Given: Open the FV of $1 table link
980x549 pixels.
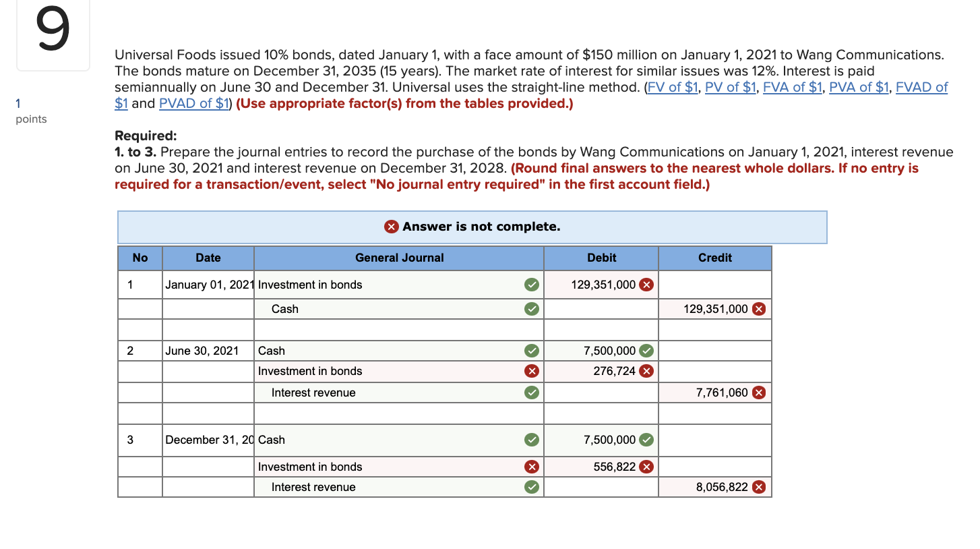Looking at the screenshot, I should tap(672, 87).
